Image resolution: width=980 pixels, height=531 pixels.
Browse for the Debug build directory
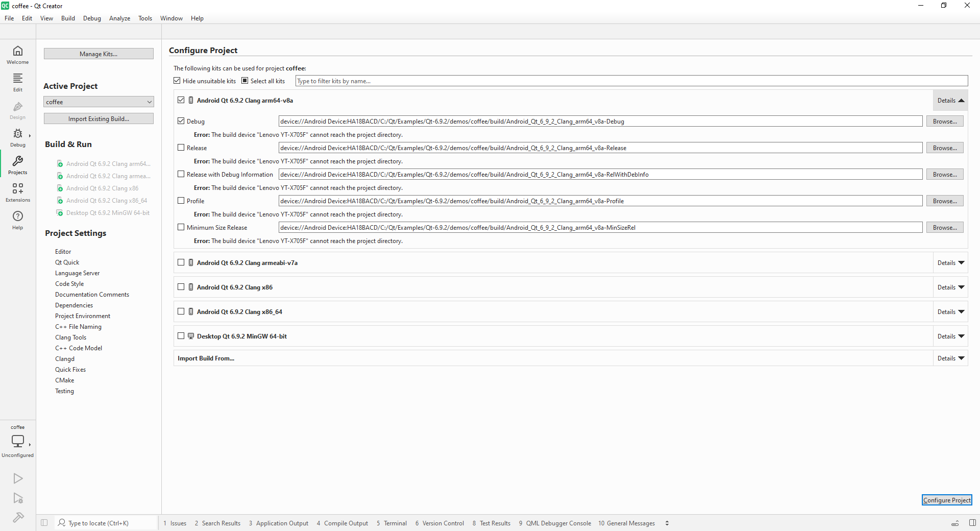pos(945,121)
